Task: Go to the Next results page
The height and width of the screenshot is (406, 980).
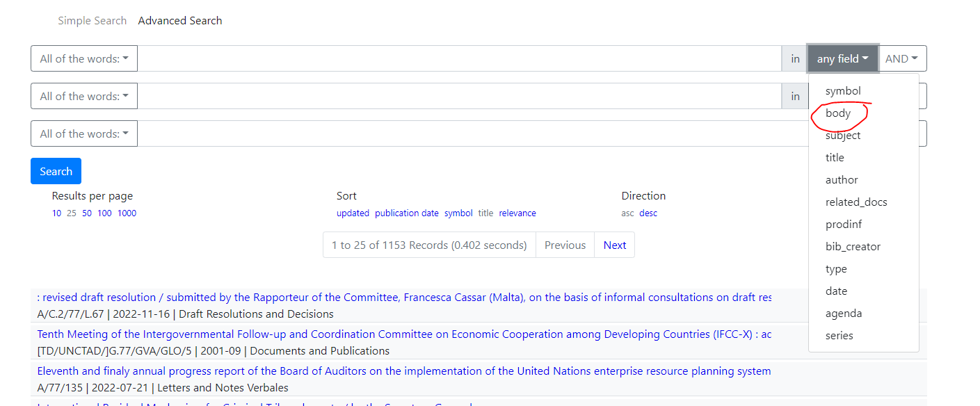Action: click(x=614, y=245)
